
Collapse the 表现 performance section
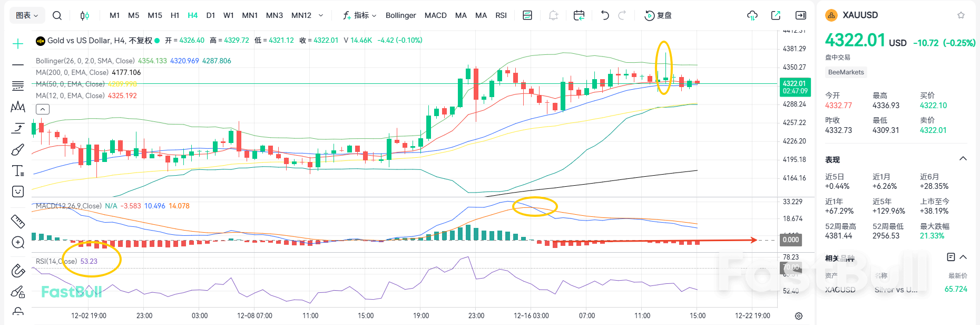coord(963,159)
